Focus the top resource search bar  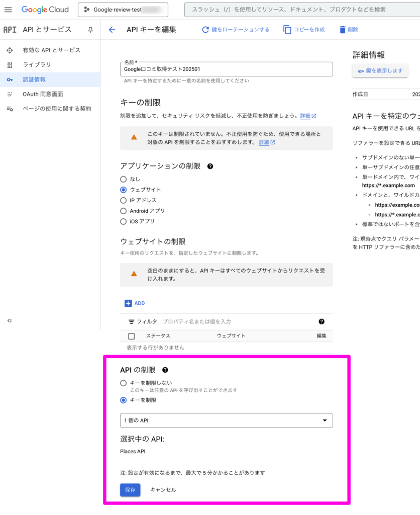coord(302,10)
